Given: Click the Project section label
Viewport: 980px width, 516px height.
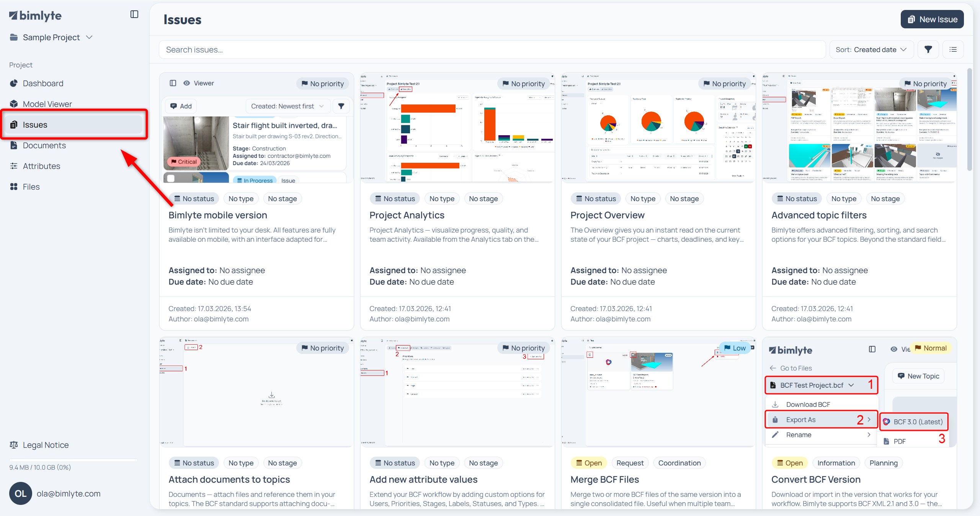Looking at the screenshot, I should tap(21, 65).
